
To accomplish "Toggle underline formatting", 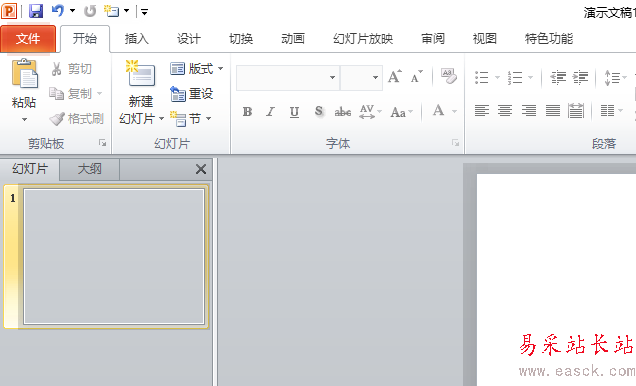I will 294,112.
